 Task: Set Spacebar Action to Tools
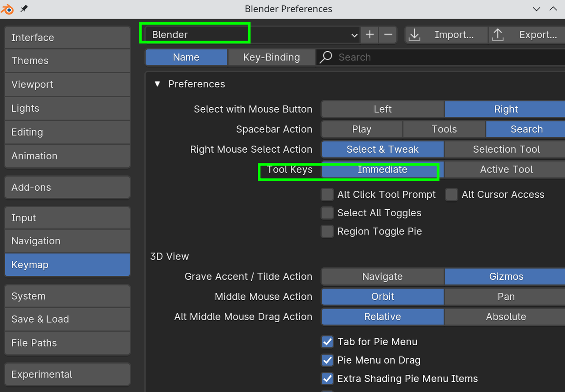(x=444, y=129)
